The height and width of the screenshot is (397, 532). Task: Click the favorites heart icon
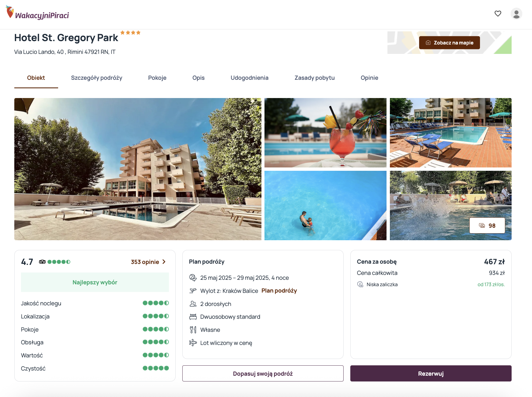coord(498,13)
